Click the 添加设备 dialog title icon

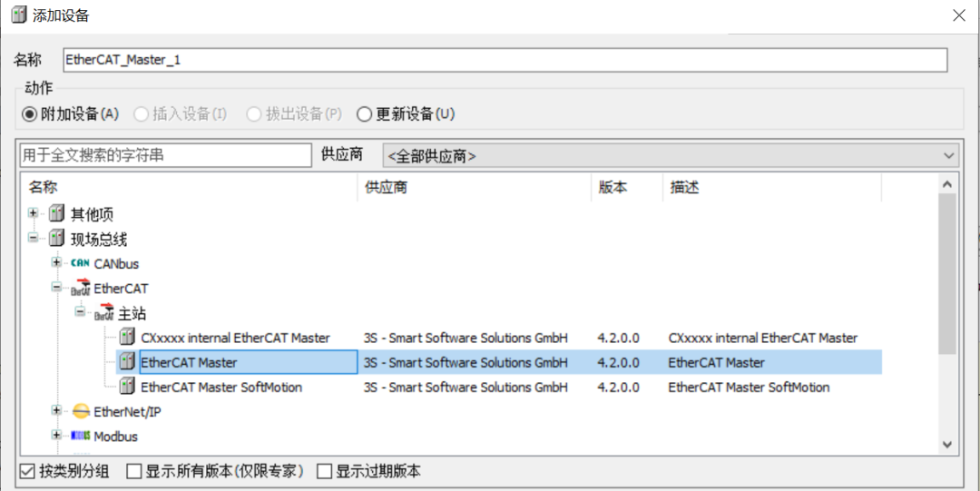click(19, 15)
